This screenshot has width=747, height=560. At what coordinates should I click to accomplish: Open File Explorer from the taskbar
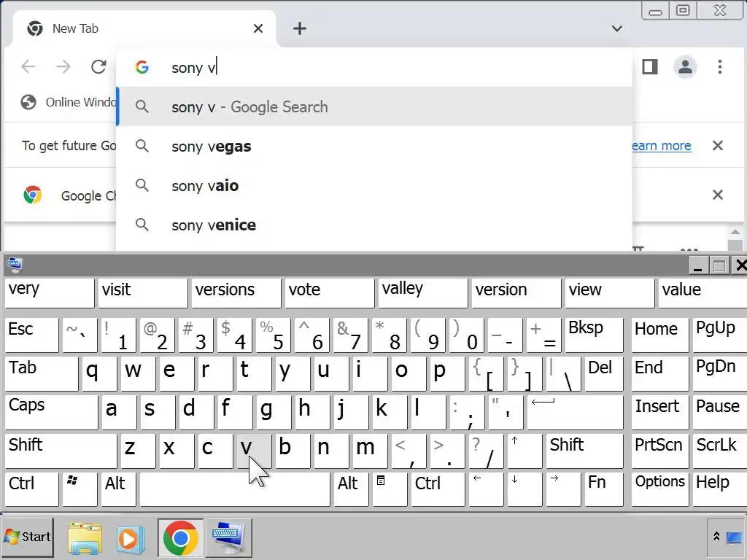pos(85,538)
